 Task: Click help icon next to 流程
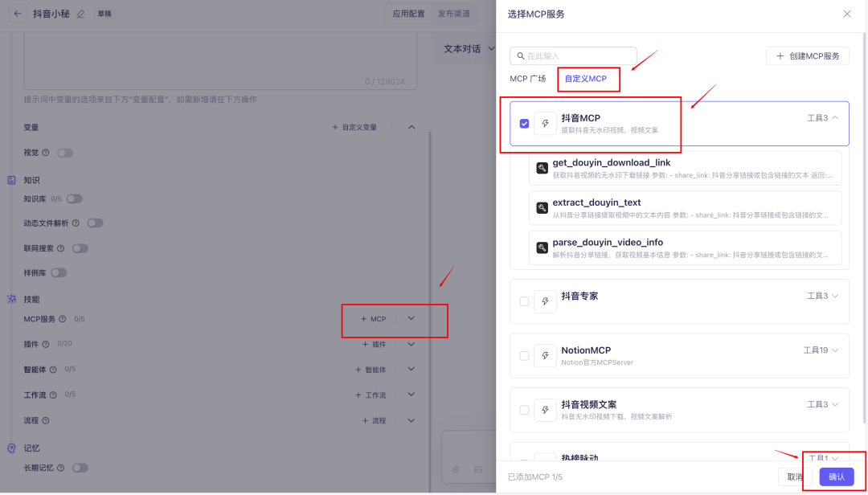[46, 421]
